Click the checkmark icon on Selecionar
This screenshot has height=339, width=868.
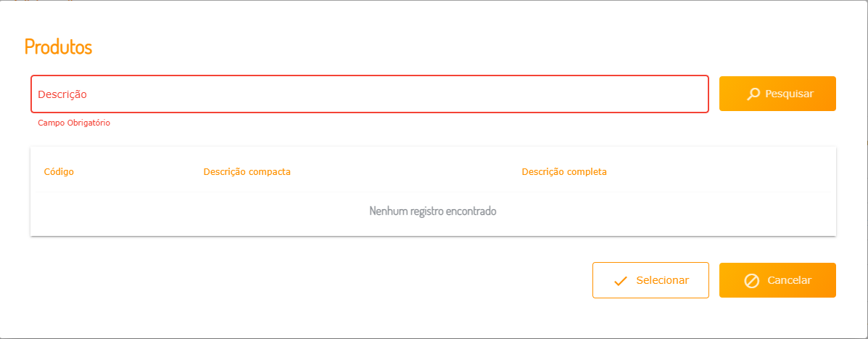(x=620, y=281)
